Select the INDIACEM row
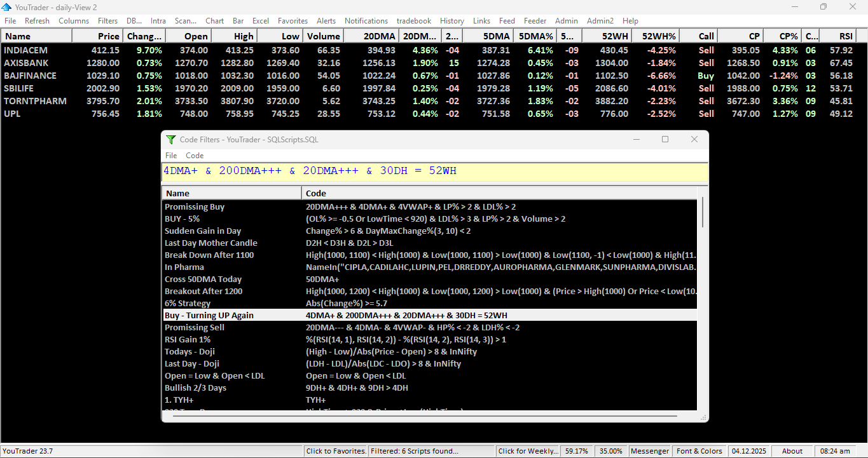 click(x=434, y=50)
